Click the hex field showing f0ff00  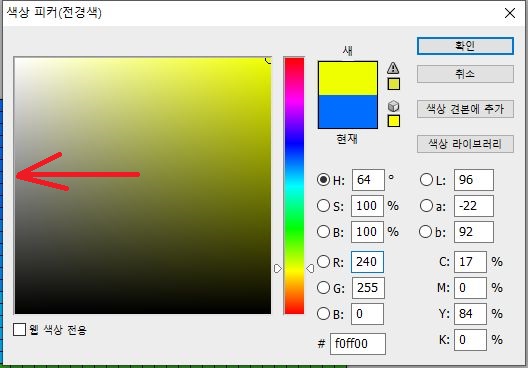click(358, 344)
